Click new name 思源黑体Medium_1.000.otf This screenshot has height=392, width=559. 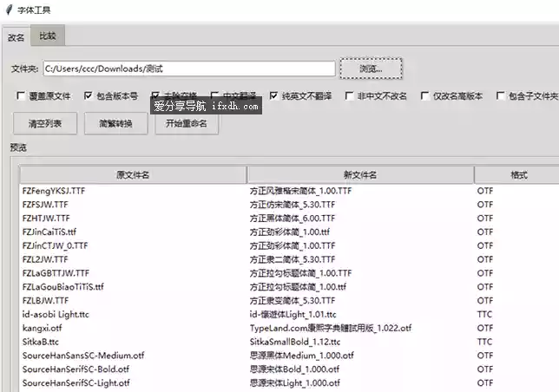click(x=301, y=356)
